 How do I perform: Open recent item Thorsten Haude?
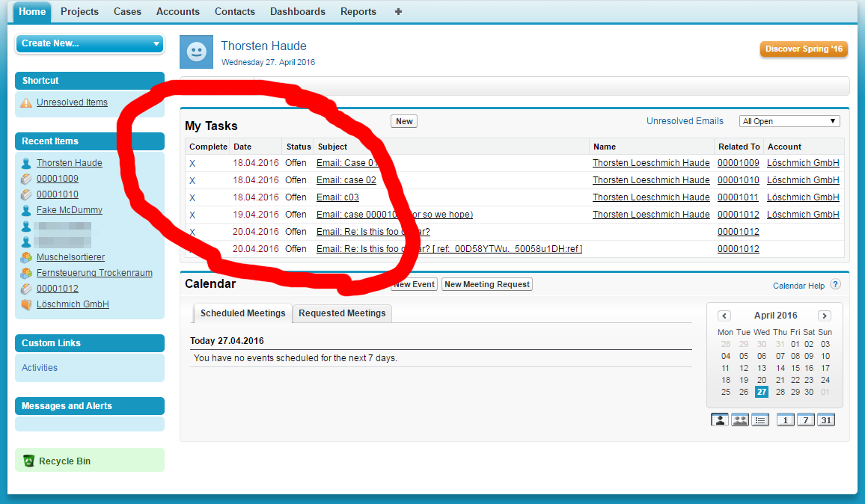pos(69,163)
